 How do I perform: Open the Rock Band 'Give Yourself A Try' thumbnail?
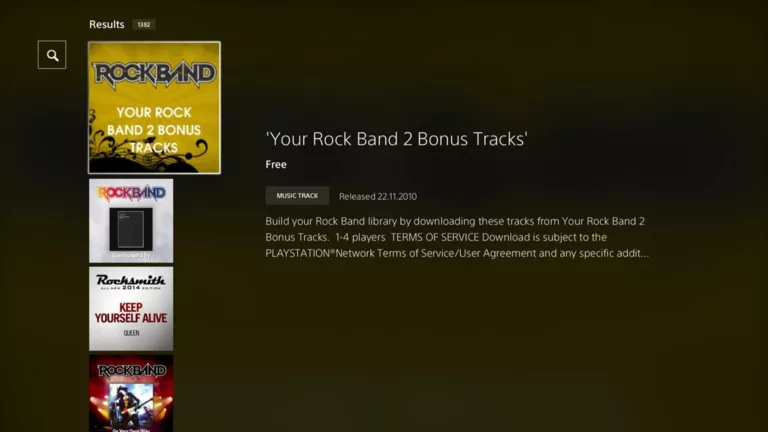[131, 221]
